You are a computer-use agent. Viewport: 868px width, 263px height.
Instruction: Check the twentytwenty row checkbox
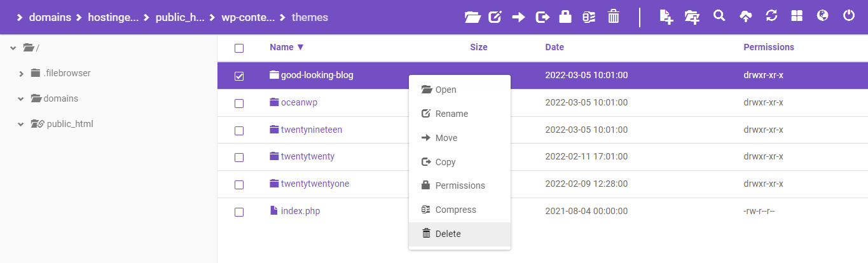click(x=239, y=158)
